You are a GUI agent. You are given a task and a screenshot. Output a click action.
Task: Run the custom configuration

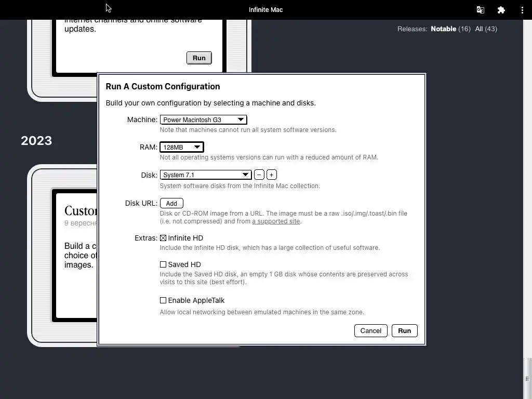(x=404, y=331)
